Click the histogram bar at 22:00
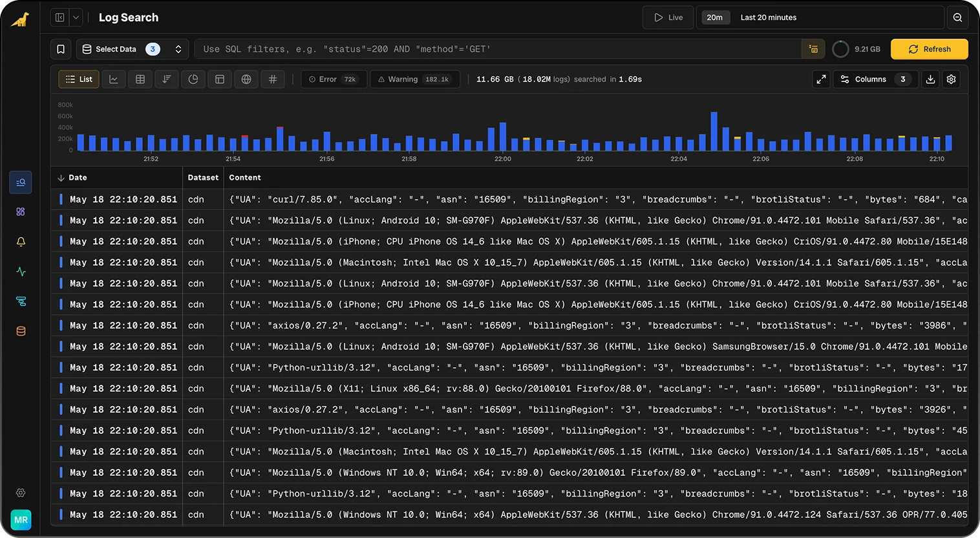980x538 pixels. tap(503, 137)
